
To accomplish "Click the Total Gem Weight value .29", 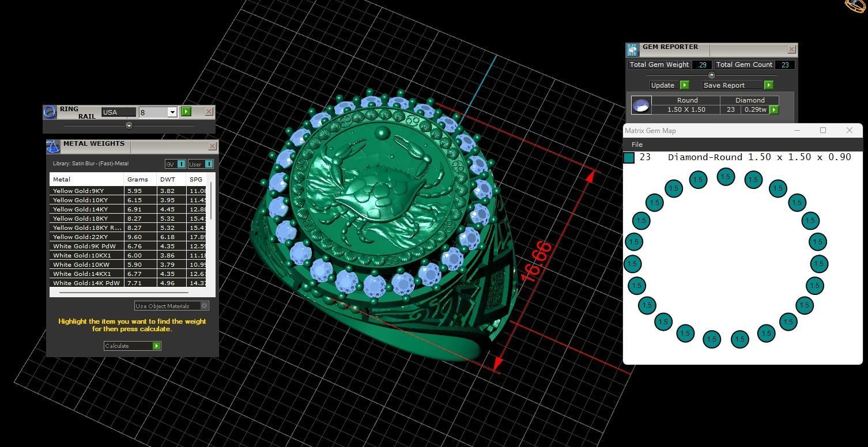I will [x=702, y=65].
